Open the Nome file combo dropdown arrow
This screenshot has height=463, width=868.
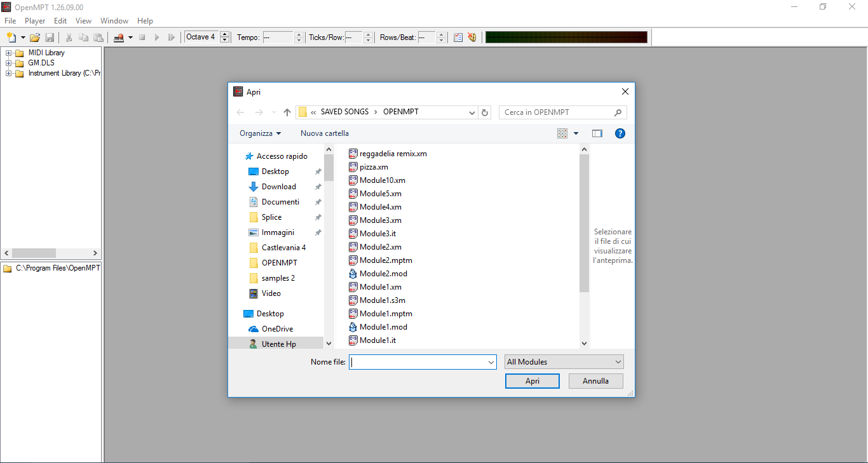pyautogui.click(x=491, y=362)
